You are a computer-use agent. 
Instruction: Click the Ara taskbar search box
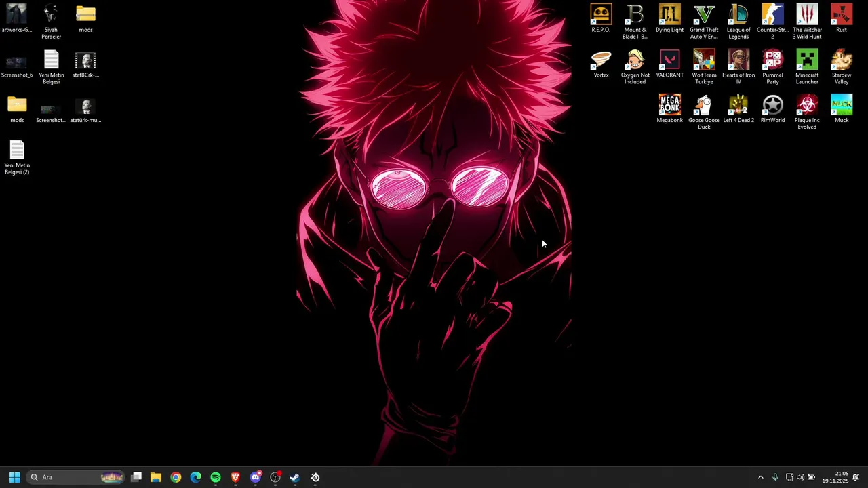[x=75, y=477]
